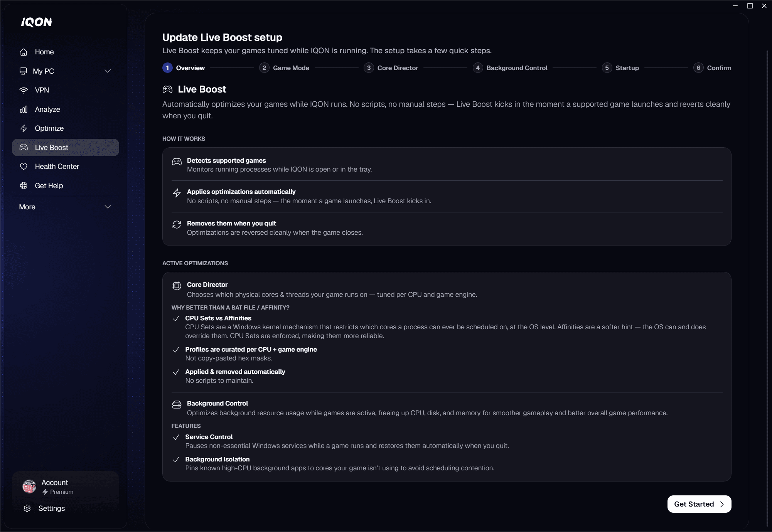
Task: Click the 'ACTIVE OPTIMIZATIONS' label
Action: tap(195, 263)
